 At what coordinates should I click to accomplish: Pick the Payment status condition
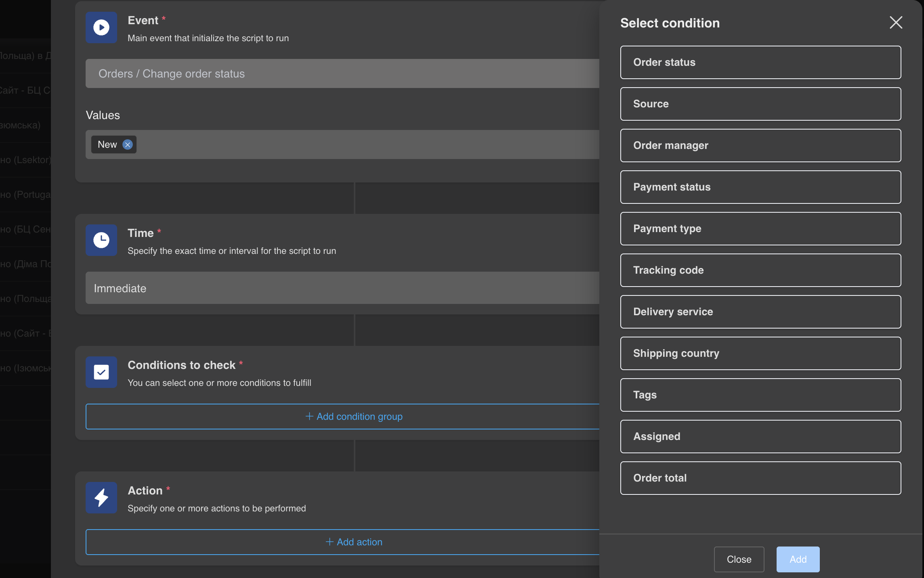(x=760, y=187)
